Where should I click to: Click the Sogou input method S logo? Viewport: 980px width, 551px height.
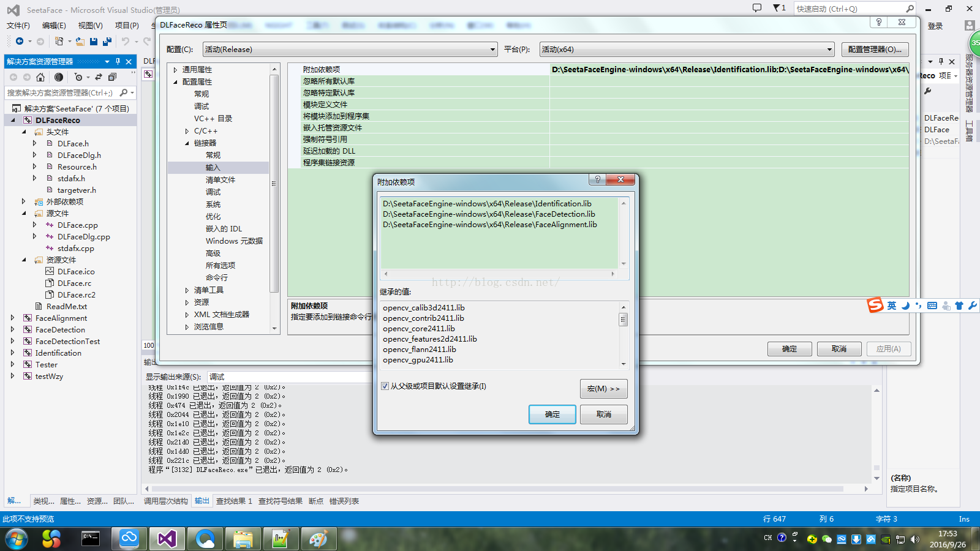tap(875, 305)
